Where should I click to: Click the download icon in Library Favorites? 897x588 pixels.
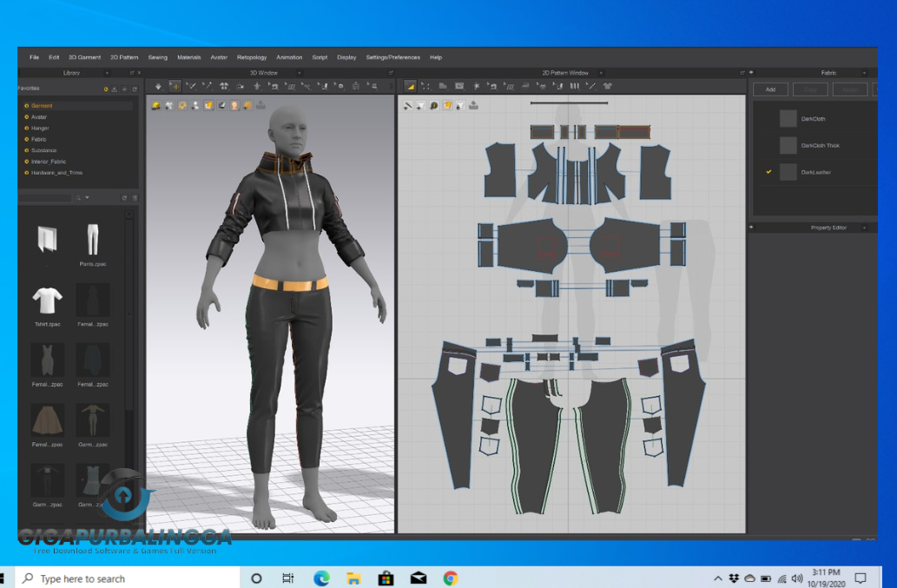point(115,89)
